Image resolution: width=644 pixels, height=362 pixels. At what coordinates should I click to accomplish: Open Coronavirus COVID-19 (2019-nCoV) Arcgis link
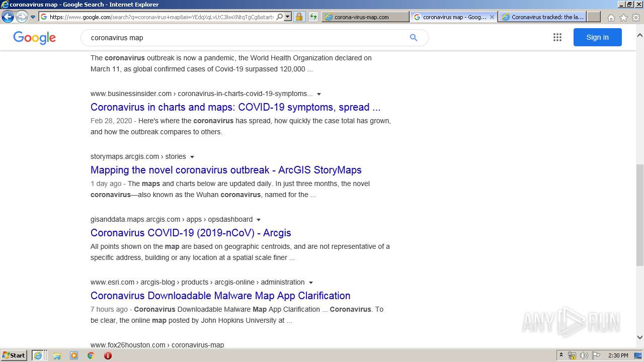click(191, 233)
